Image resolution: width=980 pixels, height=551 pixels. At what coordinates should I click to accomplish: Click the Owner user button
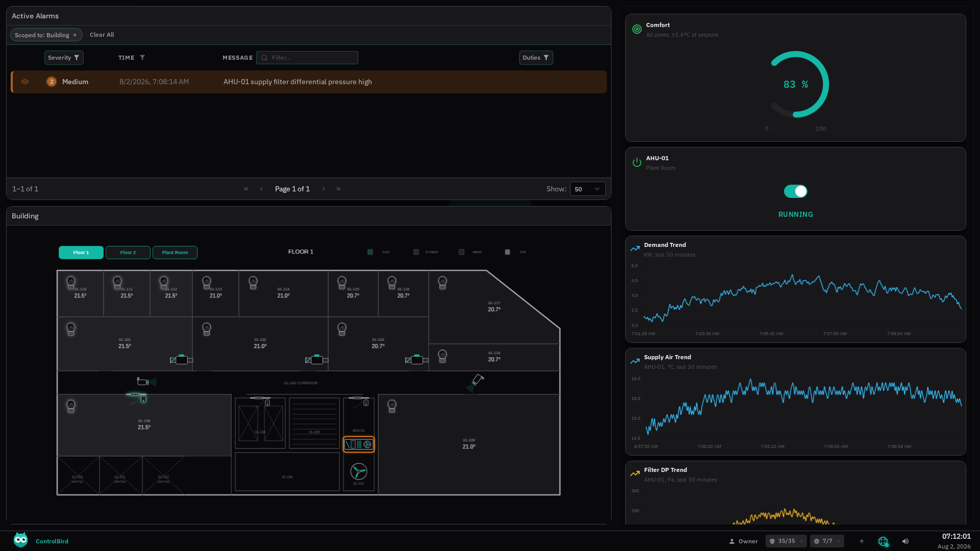[x=743, y=541]
